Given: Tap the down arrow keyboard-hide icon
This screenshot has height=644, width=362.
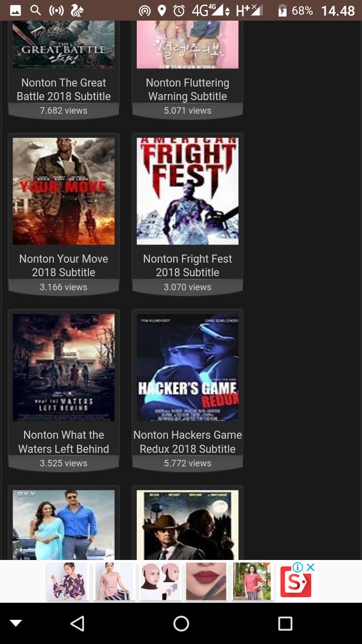Looking at the screenshot, I should (16, 623).
